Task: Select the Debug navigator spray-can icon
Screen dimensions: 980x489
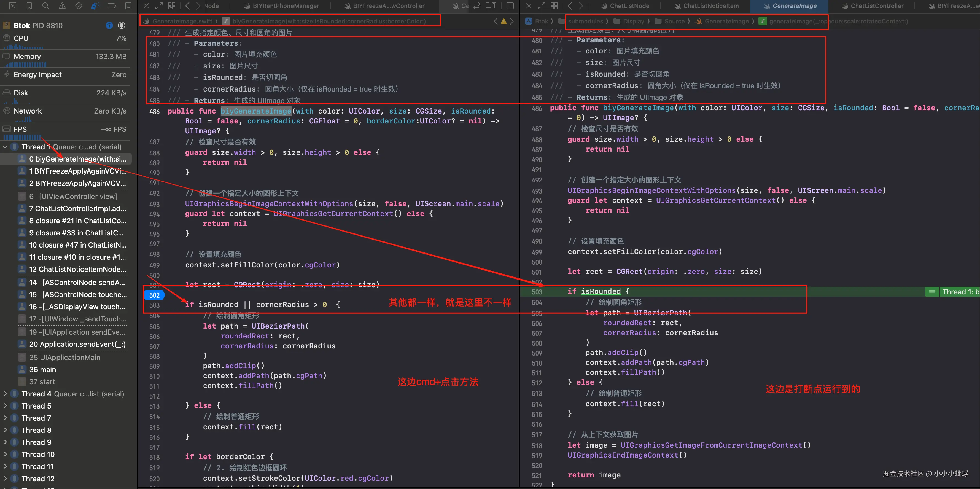Action: click(95, 6)
